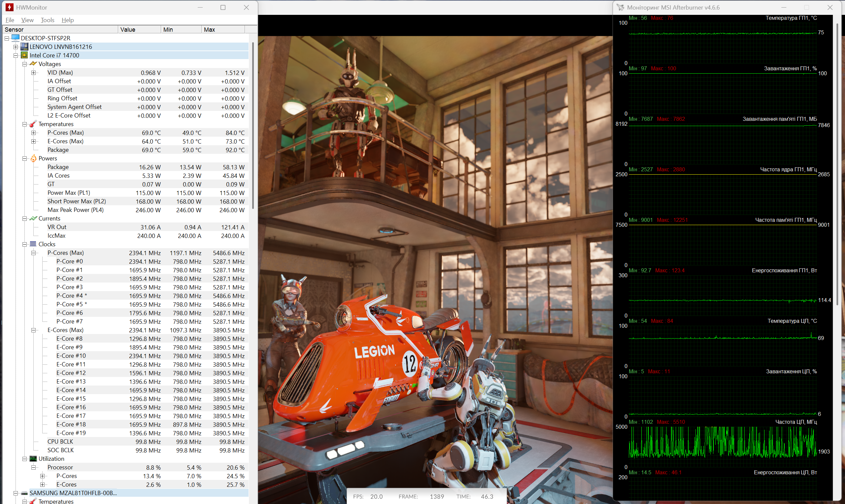Image resolution: width=845 pixels, height=504 pixels.
Task: Click the Utilization chip icon
Action: [33, 458]
